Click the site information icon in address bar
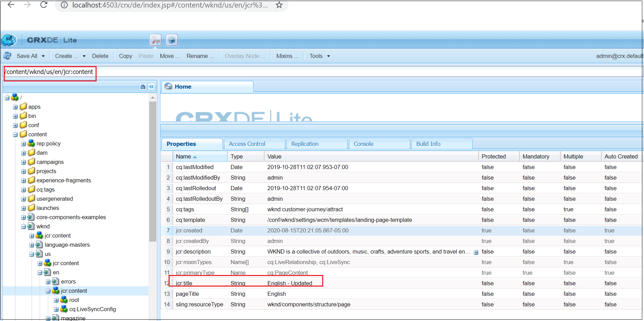 64,5
